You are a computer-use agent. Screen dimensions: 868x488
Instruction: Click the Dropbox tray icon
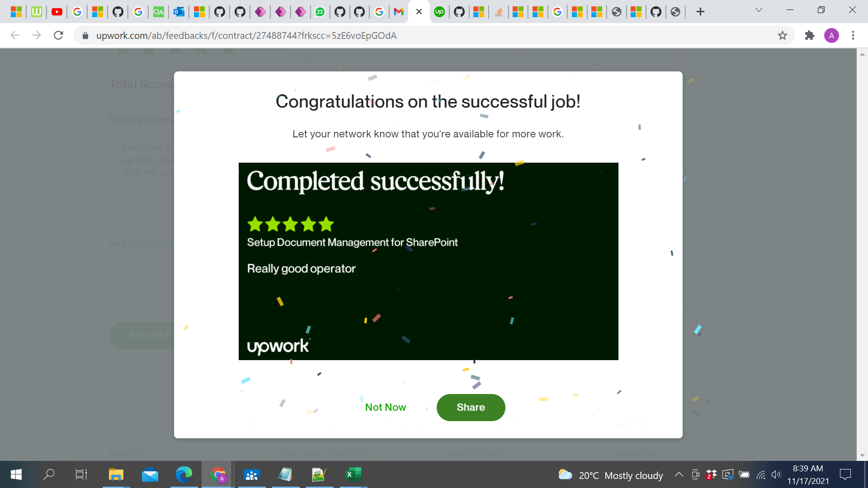(711, 474)
